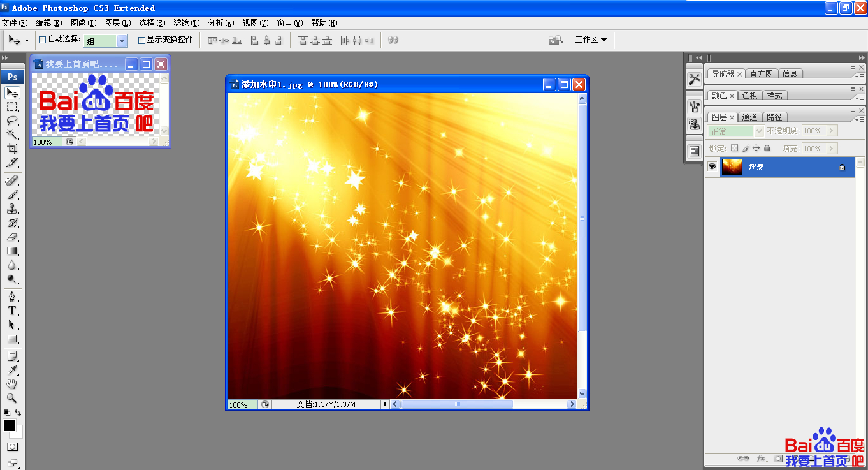
Task: Pick the Lasso tool
Action: pos(12,121)
